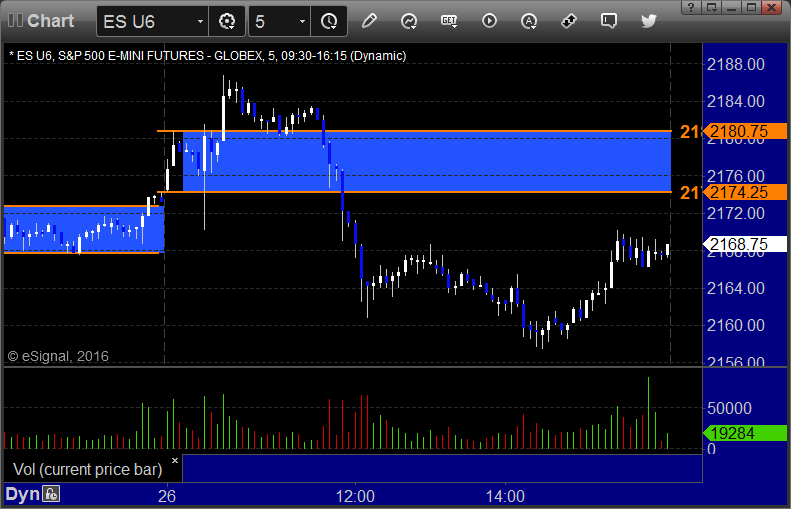Image resolution: width=791 pixels, height=509 pixels.
Task: Open the chat comment bubble icon
Action: 608,21
